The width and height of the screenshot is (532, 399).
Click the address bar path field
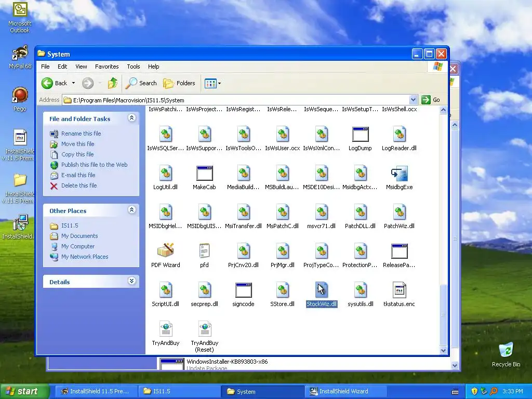236,100
